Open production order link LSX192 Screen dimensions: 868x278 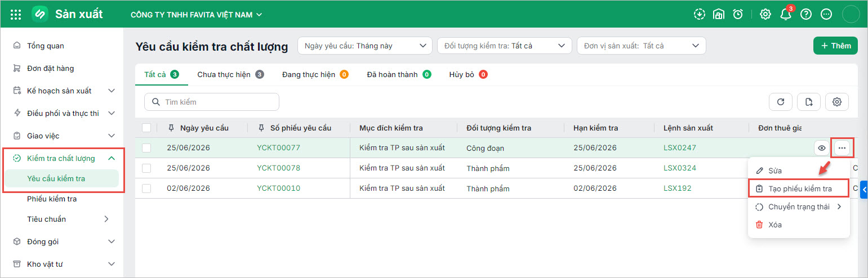tap(677, 189)
